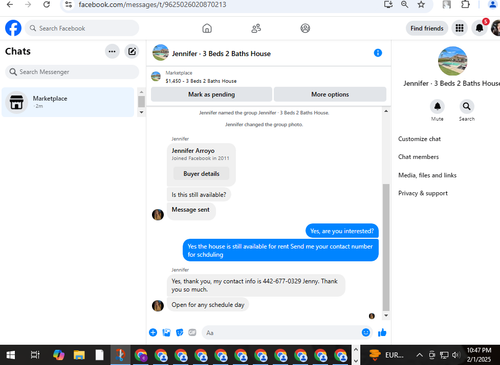Expand Privacy & support section

point(423,193)
